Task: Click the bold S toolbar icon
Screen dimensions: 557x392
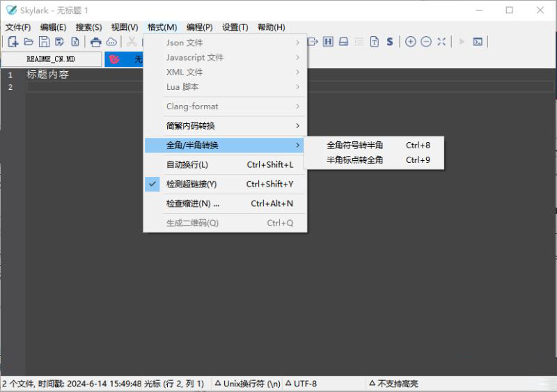Action: click(390, 42)
